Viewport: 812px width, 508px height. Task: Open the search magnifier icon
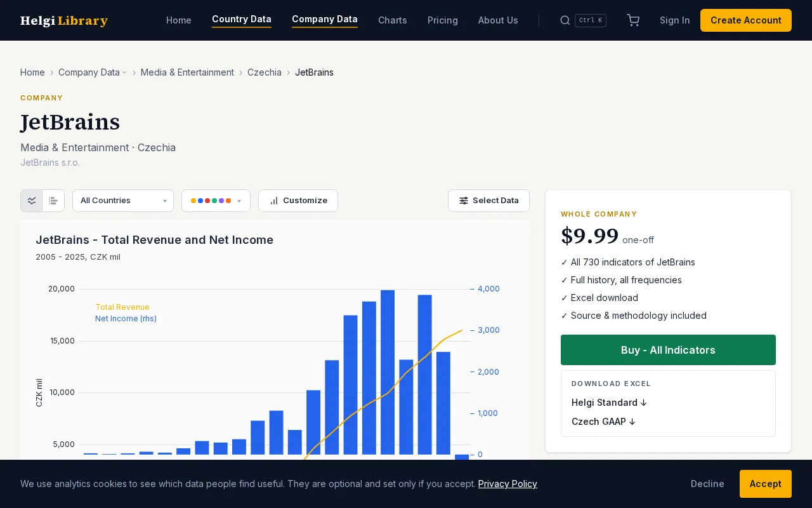click(x=565, y=20)
